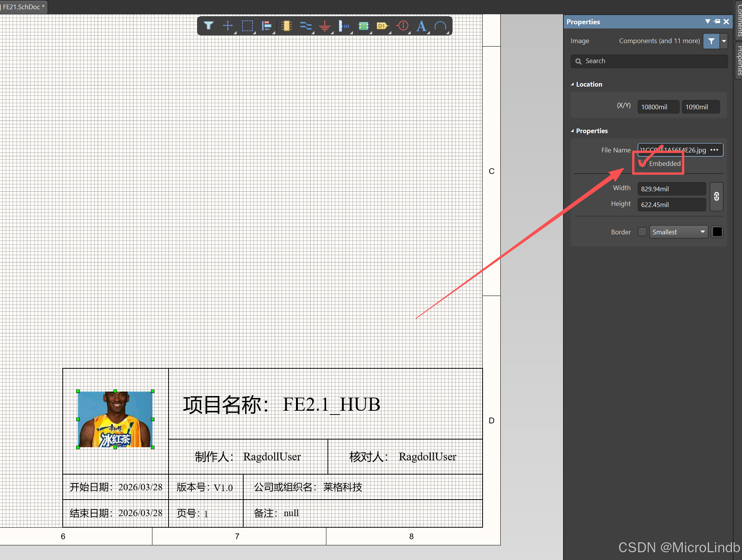Click the 页号: 1 text
The width and height of the screenshot is (742, 560).
click(192, 513)
